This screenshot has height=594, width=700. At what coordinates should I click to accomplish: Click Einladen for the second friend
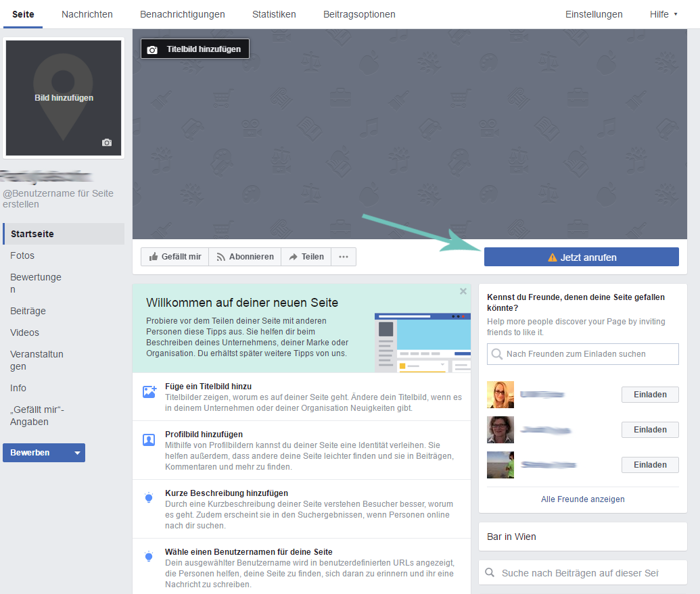pyautogui.click(x=650, y=430)
